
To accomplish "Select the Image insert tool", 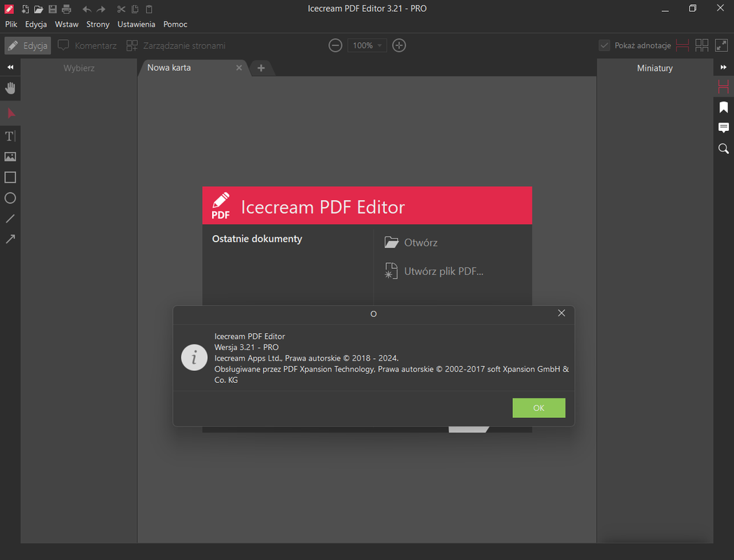I will tap(10, 157).
